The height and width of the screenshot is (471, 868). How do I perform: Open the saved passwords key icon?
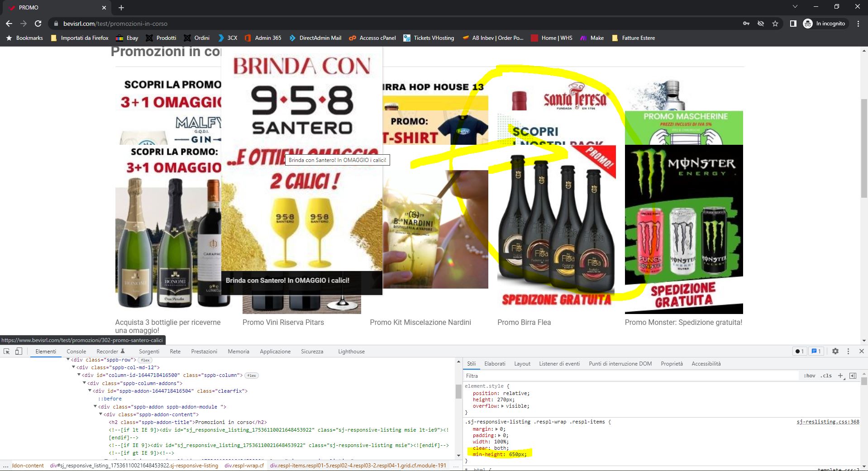point(746,24)
